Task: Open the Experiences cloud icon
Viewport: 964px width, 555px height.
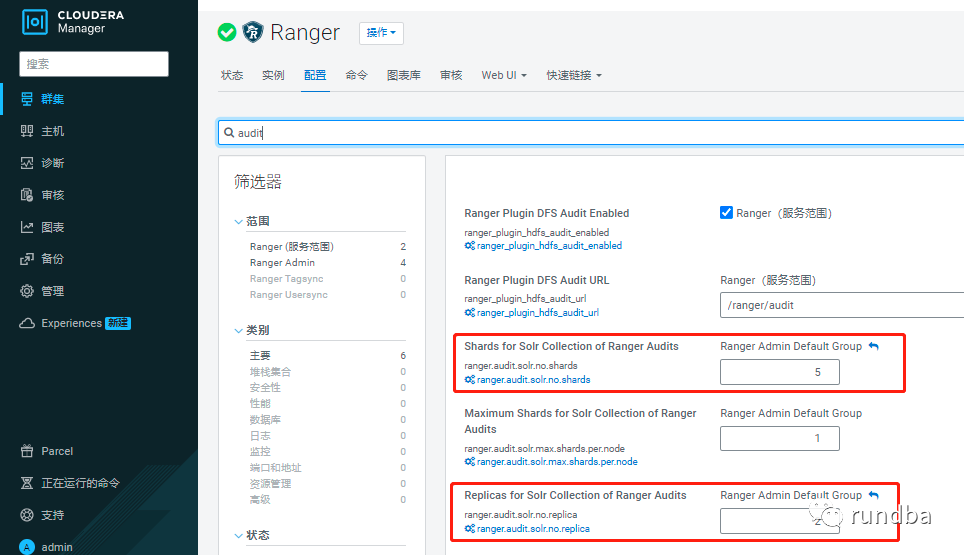Action: point(26,323)
